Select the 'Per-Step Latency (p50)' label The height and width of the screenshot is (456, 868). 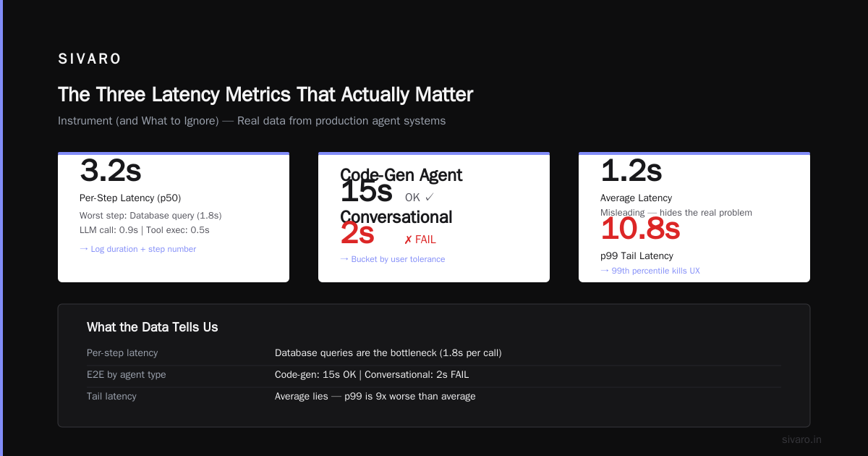130,198
